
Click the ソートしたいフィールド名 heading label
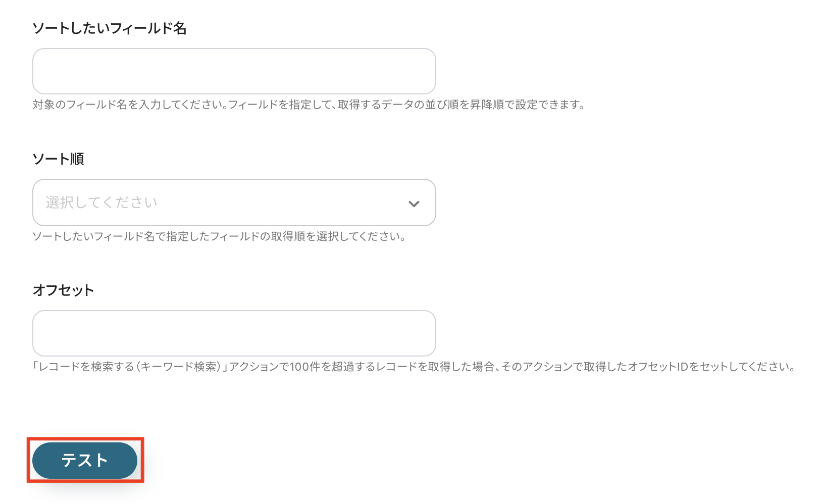click(x=110, y=28)
